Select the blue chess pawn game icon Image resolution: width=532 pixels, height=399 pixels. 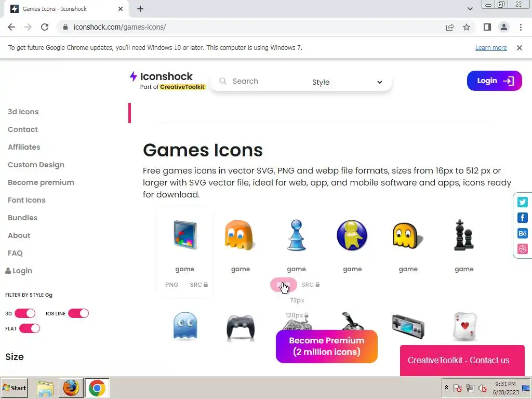click(x=296, y=235)
